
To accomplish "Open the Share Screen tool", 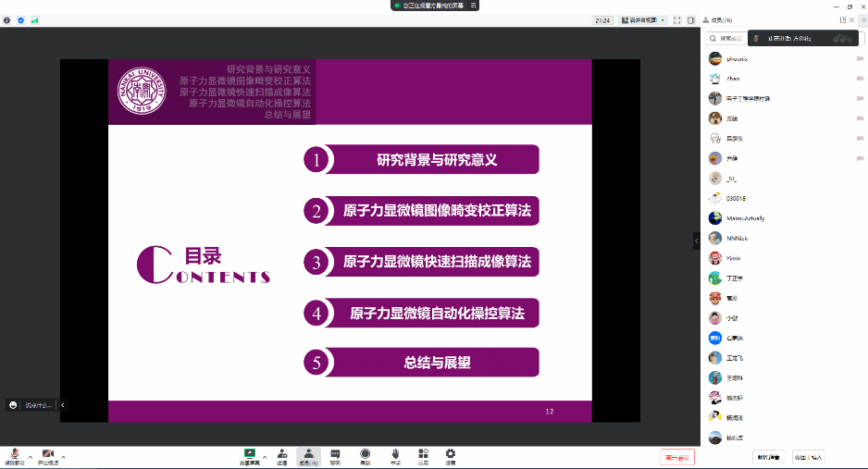I will [250, 455].
